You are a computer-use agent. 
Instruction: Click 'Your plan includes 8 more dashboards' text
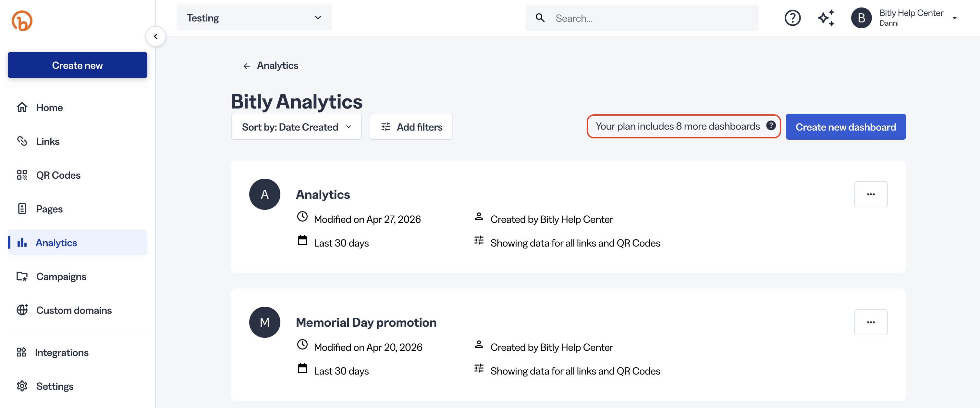click(x=678, y=126)
